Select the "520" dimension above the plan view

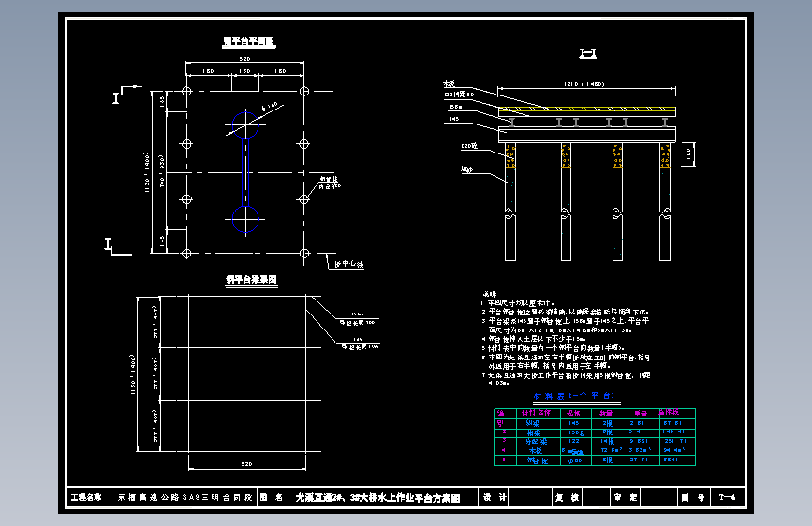(x=245, y=59)
